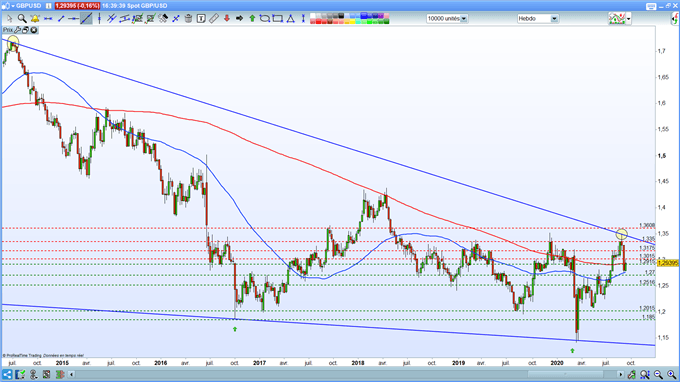
Task: Close the Prix panel with X icon
Action: (33, 30)
